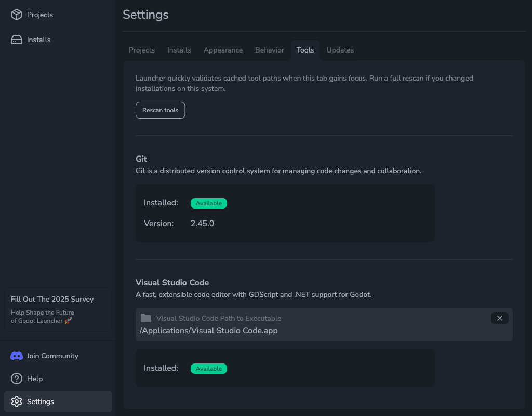The image size is (532, 416).
Task: Switch to the Updates tab
Action: pyautogui.click(x=340, y=50)
